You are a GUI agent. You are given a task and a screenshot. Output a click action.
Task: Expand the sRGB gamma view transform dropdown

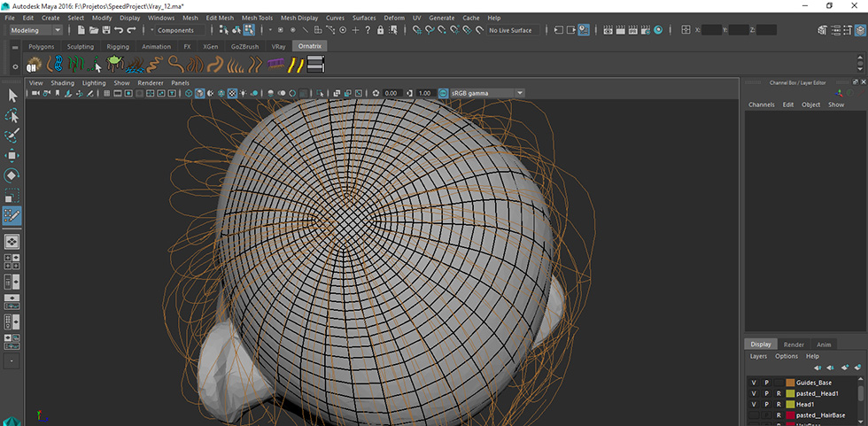[520, 93]
